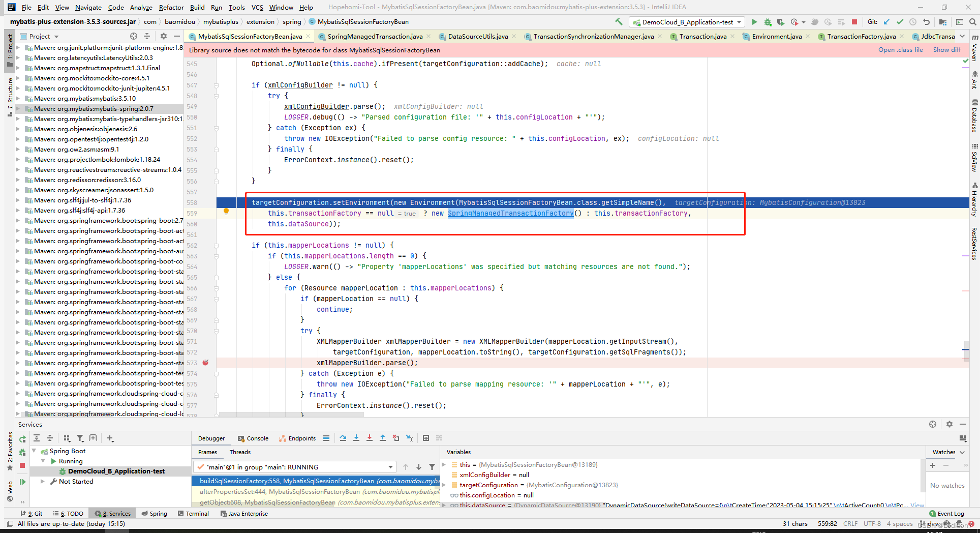Click Drop Frame icon in the debugger
This screenshot has width=980, height=533.
[396, 438]
